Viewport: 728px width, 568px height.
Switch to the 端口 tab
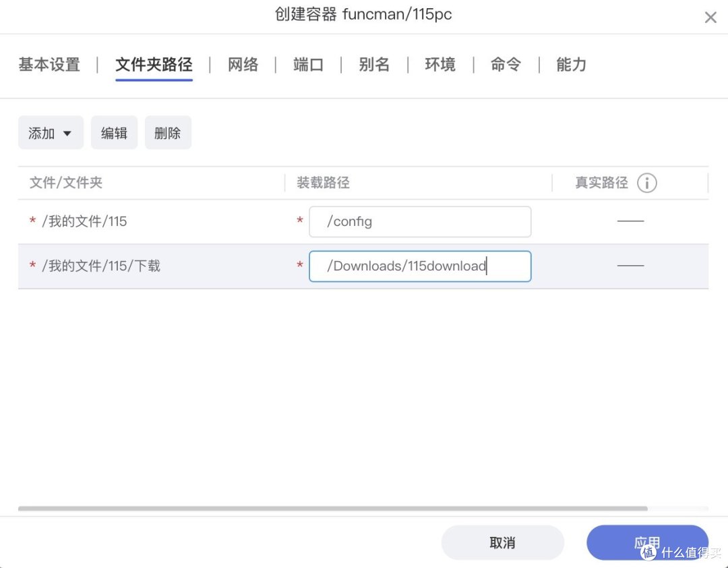(x=307, y=65)
